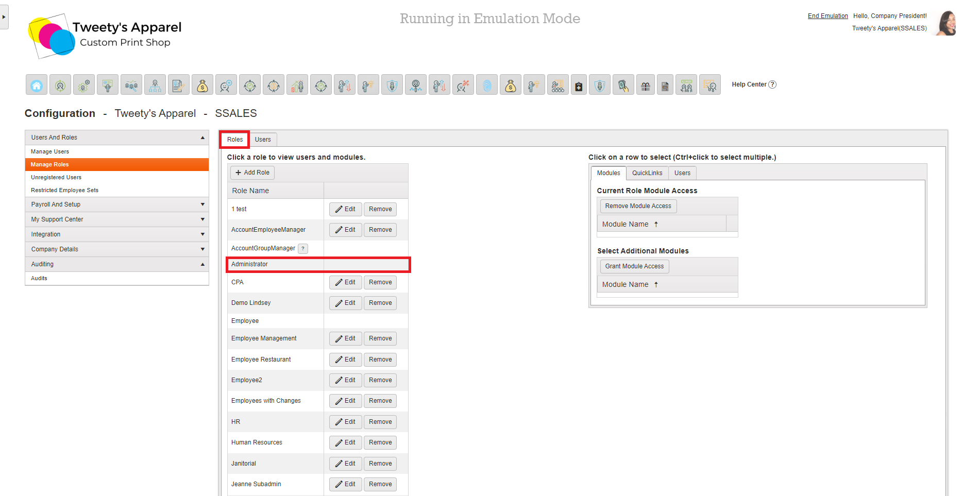
Task: Sort Module Name under Select Additional Modules
Action: (x=667, y=284)
